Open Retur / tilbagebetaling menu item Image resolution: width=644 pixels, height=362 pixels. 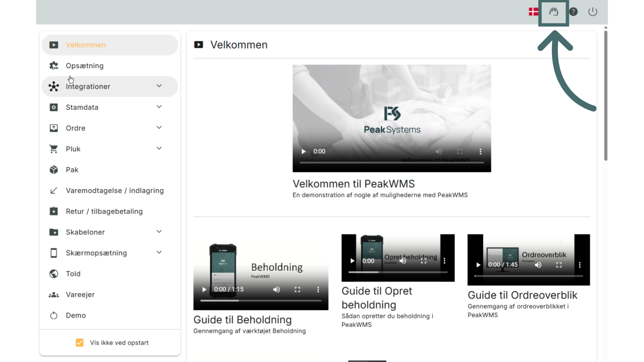point(110,211)
